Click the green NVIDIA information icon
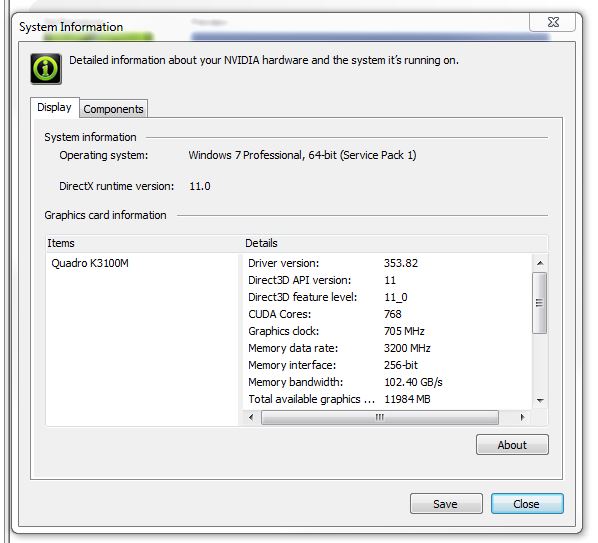 (x=46, y=69)
